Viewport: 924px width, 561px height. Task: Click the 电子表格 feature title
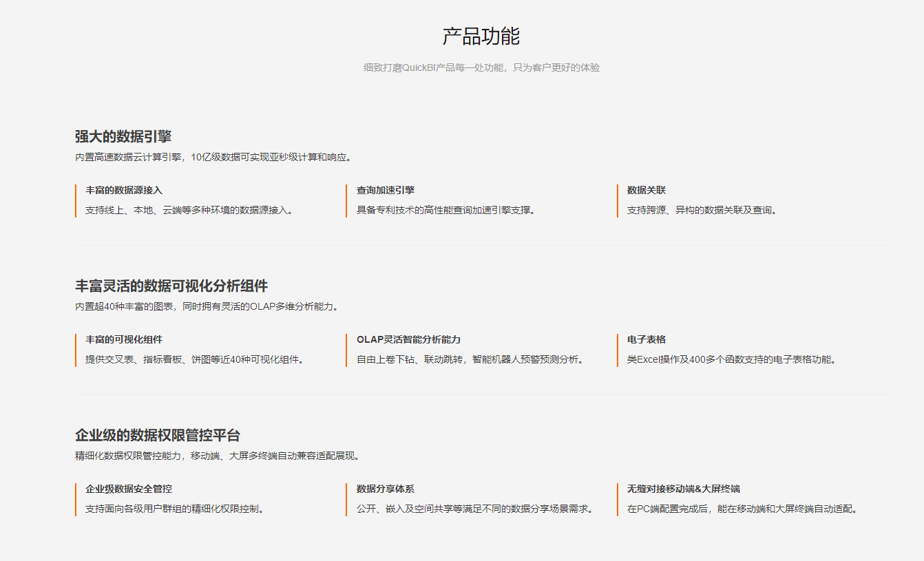click(x=647, y=339)
